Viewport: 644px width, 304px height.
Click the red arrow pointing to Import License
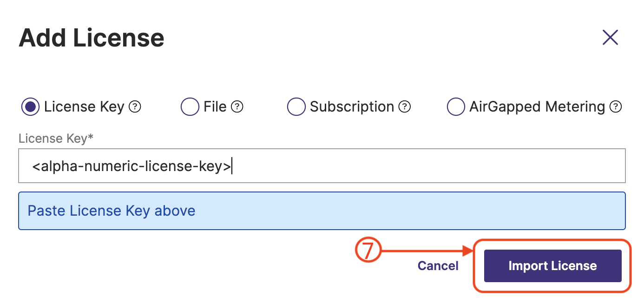point(427,251)
